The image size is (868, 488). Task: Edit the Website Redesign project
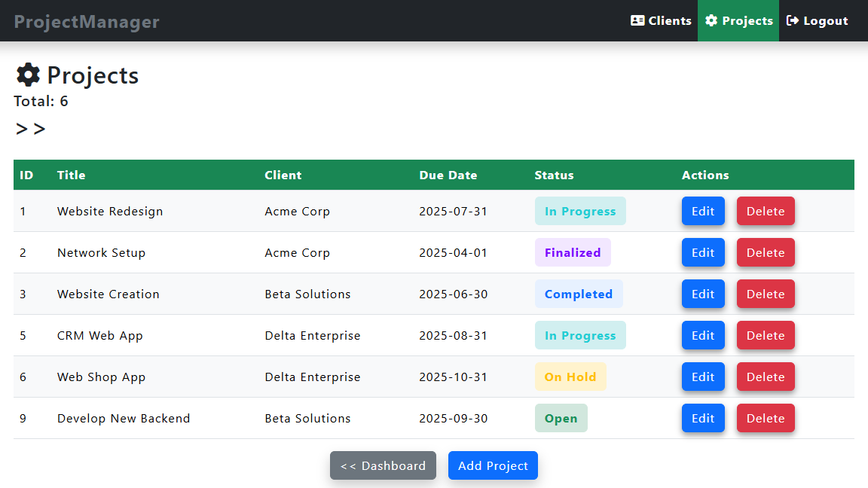click(x=703, y=211)
